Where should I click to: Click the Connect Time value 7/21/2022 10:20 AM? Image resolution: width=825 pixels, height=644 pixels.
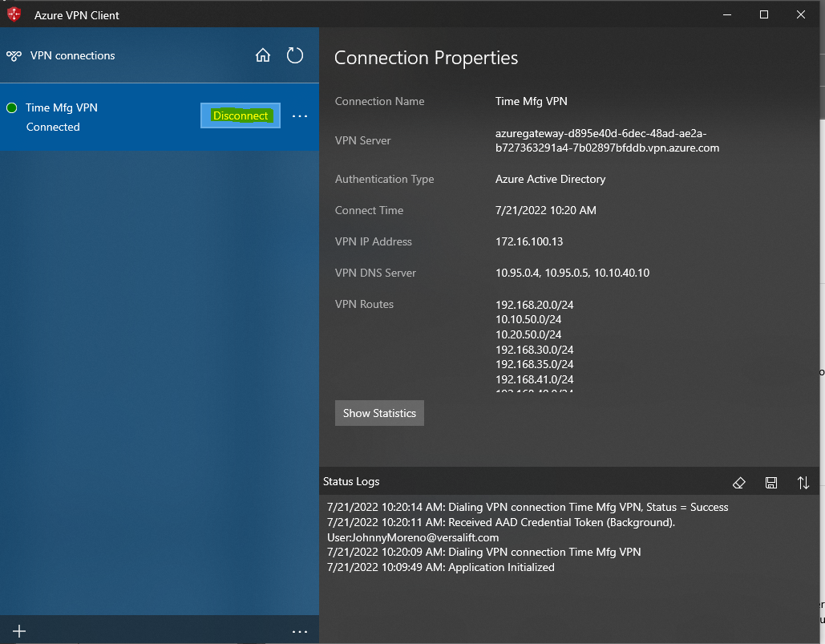[x=546, y=210]
